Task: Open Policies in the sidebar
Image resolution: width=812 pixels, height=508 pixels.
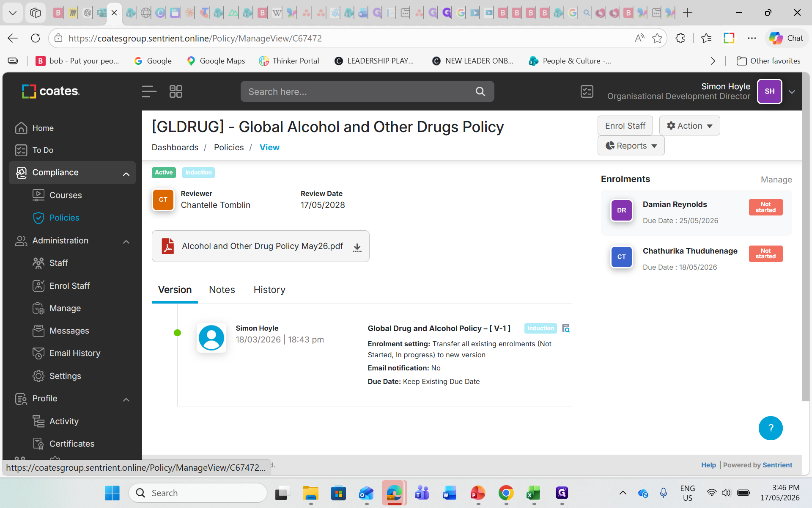Action: pyautogui.click(x=64, y=218)
